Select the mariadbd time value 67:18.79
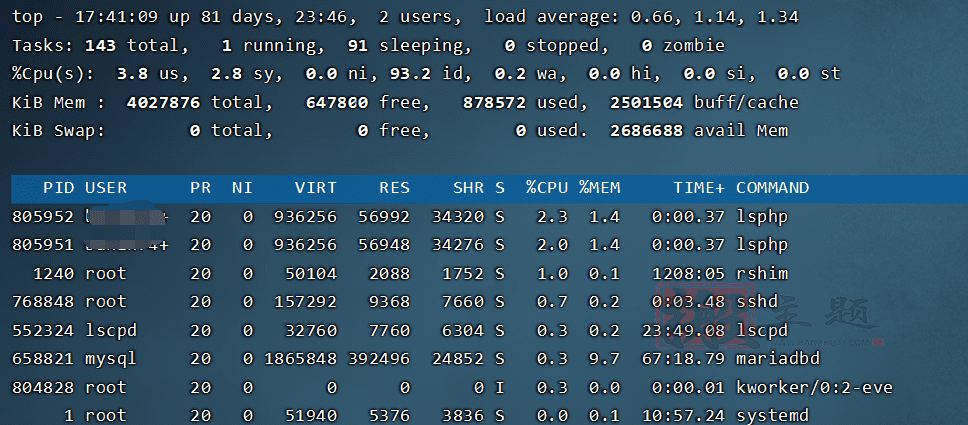Screen dimensions: 968x425 (x=683, y=359)
